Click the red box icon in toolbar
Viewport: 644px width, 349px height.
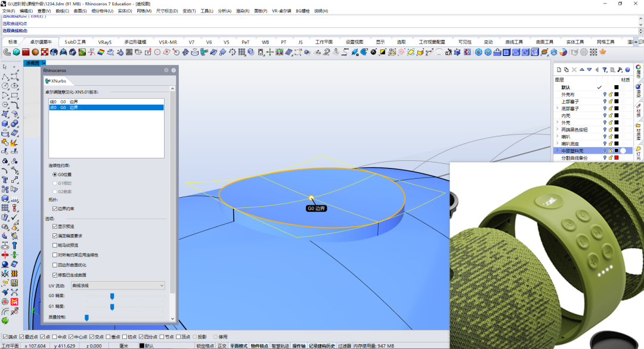[26, 52]
